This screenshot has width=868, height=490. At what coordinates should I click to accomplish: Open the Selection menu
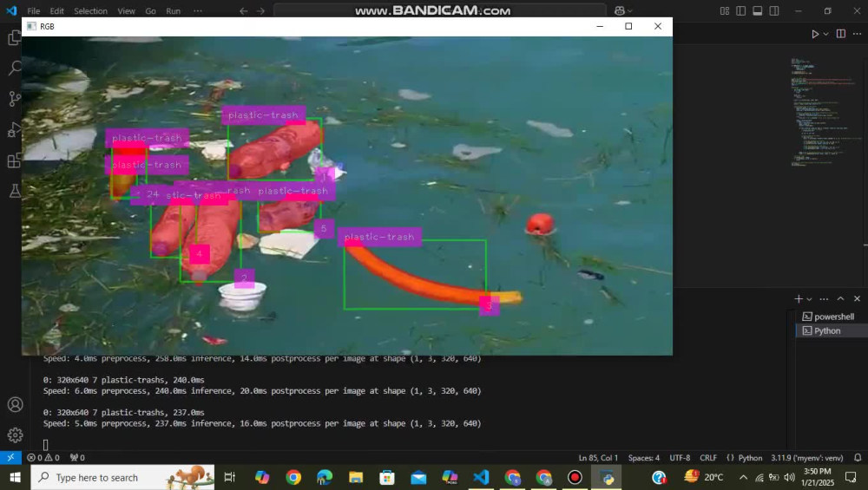coord(90,10)
